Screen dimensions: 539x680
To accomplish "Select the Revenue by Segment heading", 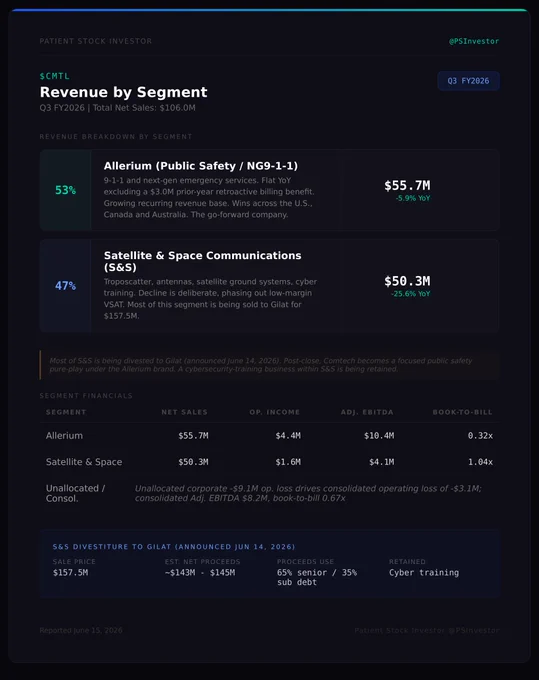I will tap(124, 92).
